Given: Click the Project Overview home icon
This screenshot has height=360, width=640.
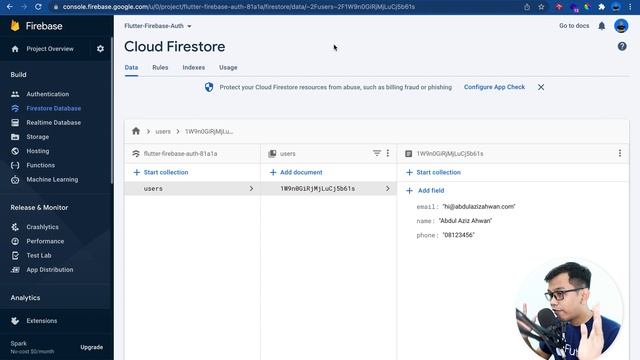Looking at the screenshot, I should tap(15, 49).
